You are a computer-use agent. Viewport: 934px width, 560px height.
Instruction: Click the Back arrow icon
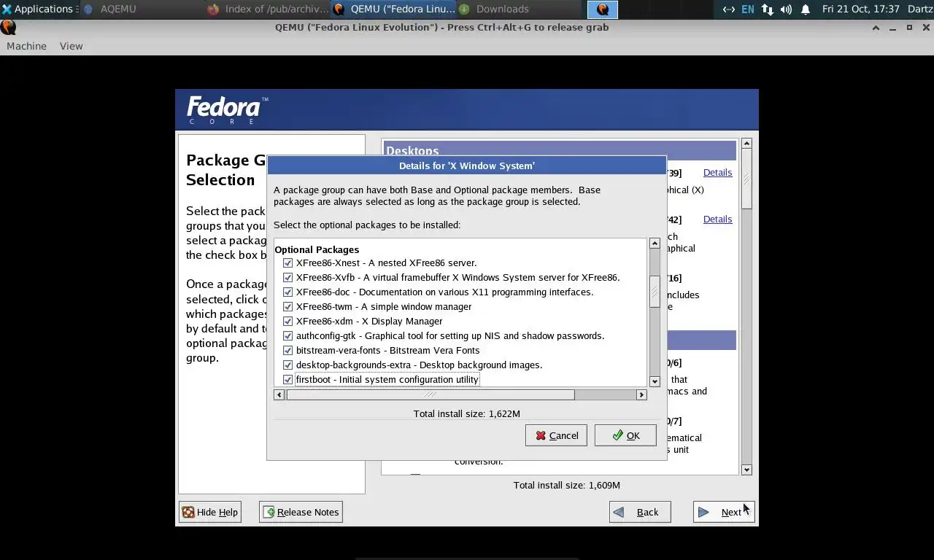(x=619, y=512)
